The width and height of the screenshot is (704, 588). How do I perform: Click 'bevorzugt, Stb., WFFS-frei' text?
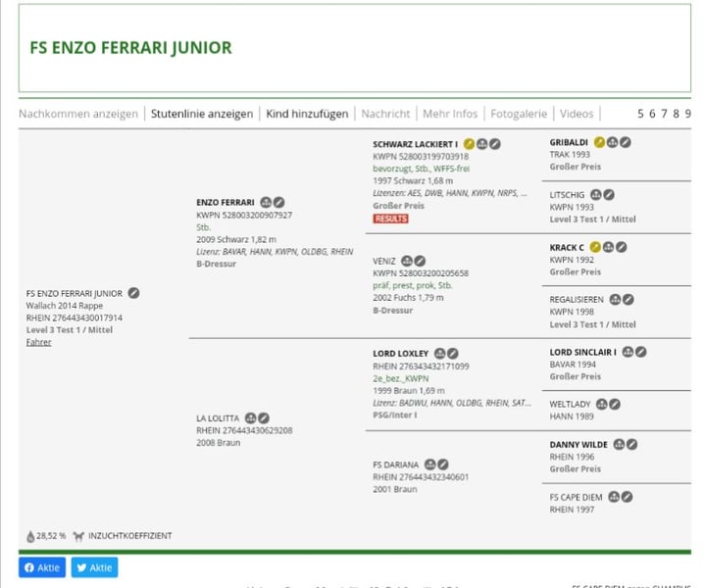pyautogui.click(x=422, y=169)
